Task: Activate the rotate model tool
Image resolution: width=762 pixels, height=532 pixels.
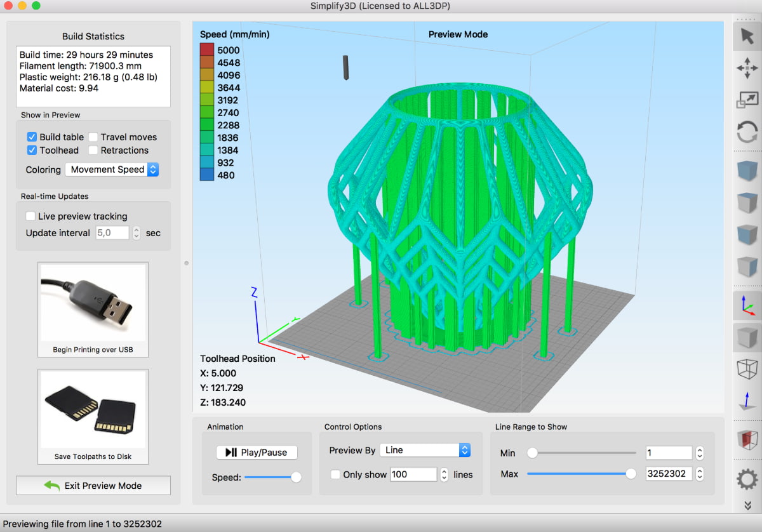Action: click(x=747, y=132)
